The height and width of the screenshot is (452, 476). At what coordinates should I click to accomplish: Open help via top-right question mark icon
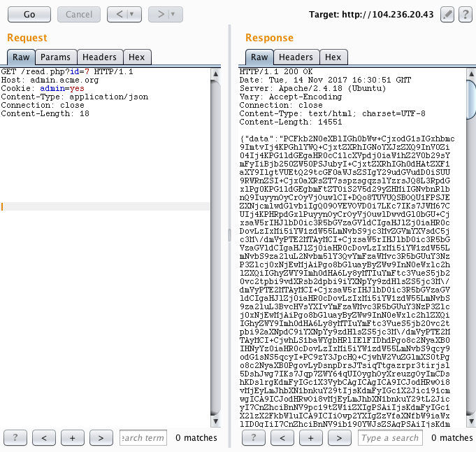(x=464, y=14)
